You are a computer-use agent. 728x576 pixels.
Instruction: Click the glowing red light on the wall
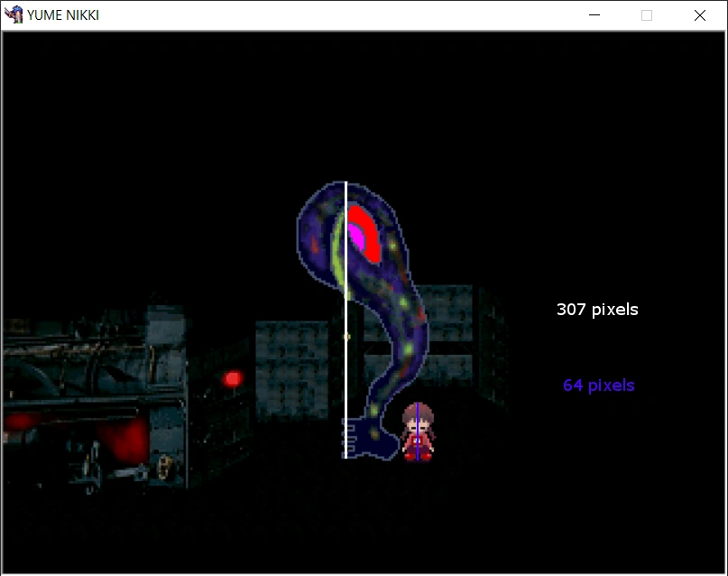(233, 378)
